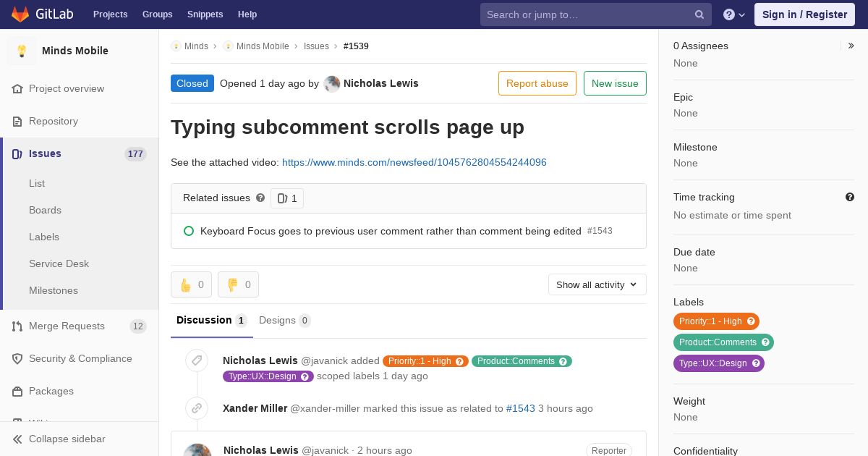Click the Security & Compliance shield icon

17,359
